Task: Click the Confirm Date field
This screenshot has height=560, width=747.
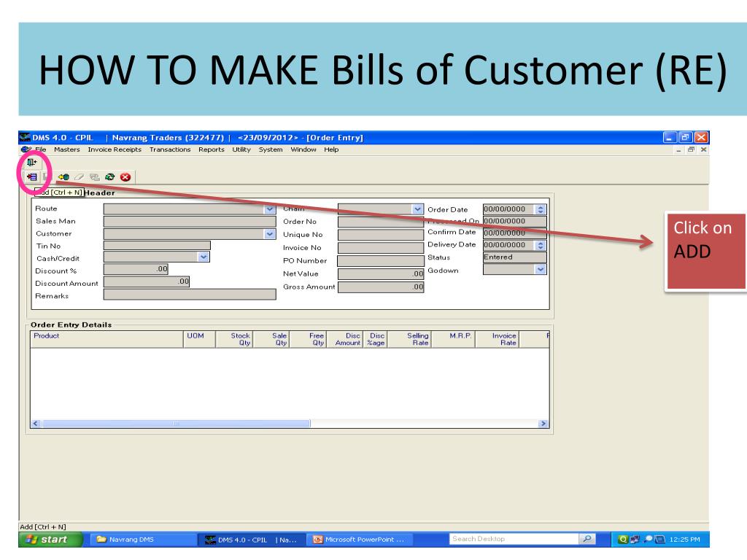Action: pyautogui.click(x=514, y=233)
